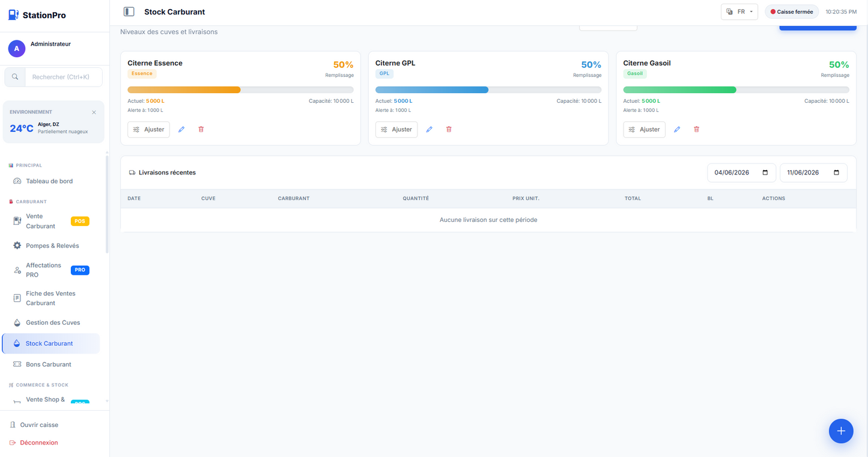Click the DATE column header
This screenshot has height=457, width=868.
tap(134, 198)
